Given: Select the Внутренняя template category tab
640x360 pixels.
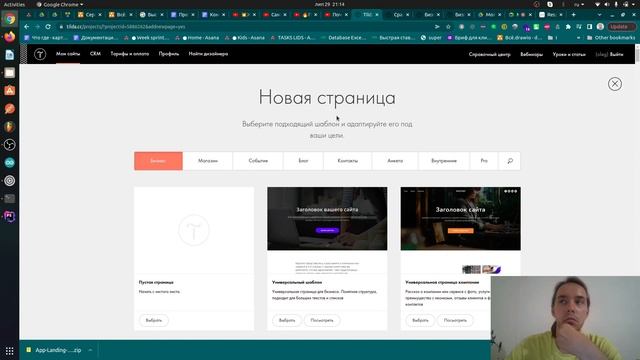Looking at the screenshot, I should click(x=444, y=161).
